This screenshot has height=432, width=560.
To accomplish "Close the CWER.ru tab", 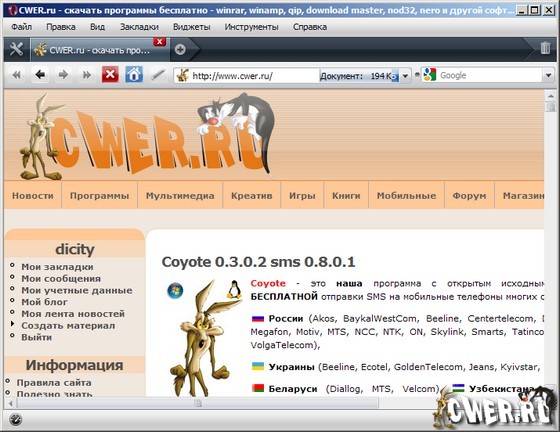I will pos(160,41).
